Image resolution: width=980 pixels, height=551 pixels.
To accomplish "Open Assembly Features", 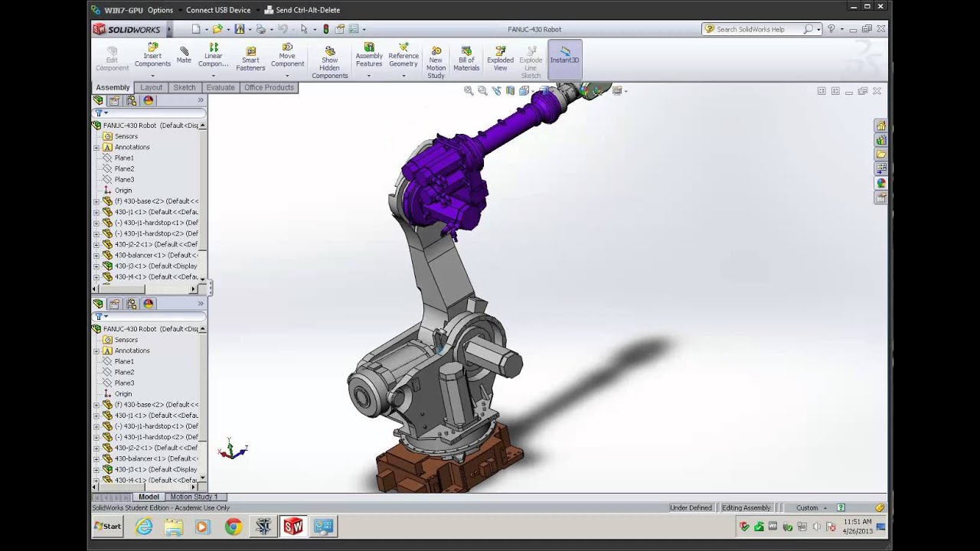I will click(369, 56).
